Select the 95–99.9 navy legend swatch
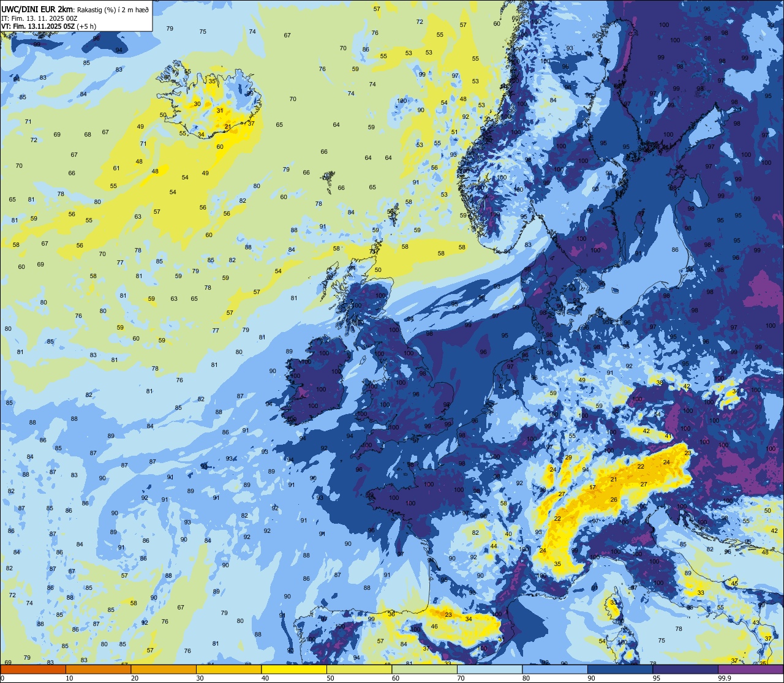 click(685, 669)
